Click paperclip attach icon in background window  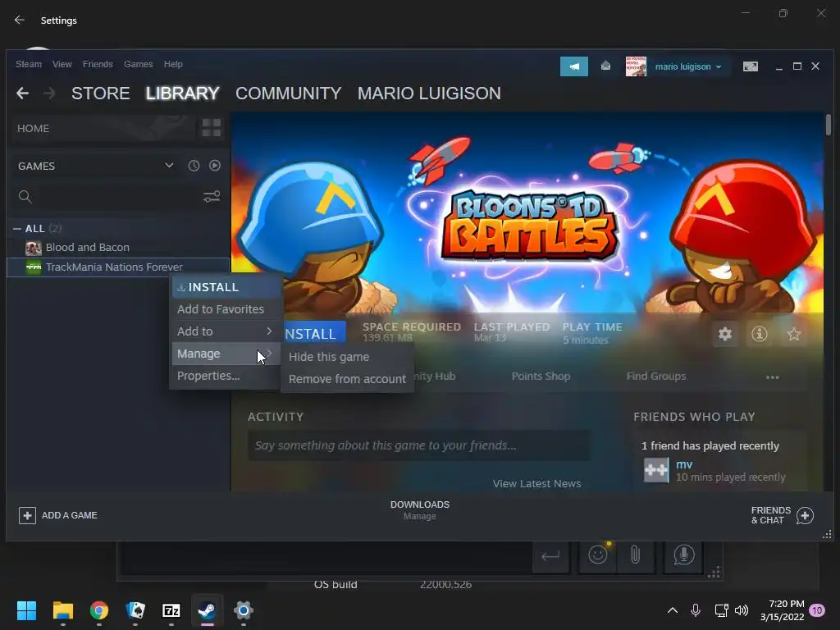[x=635, y=555]
